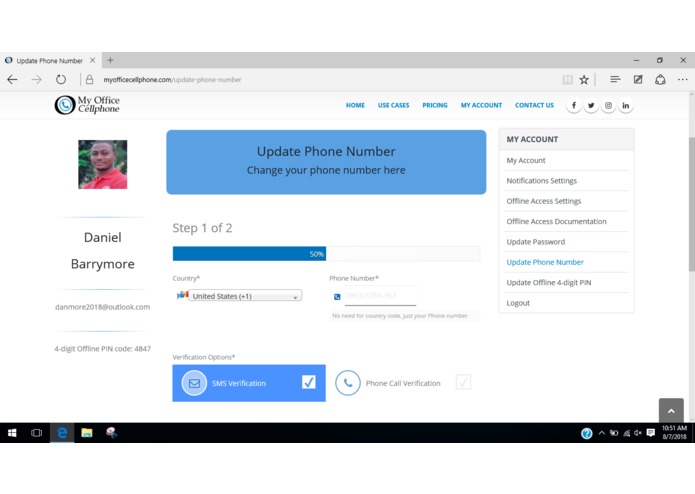Go to HOME in the navigation
Viewport: 695px width, 494px height.
click(x=355, y=105)
